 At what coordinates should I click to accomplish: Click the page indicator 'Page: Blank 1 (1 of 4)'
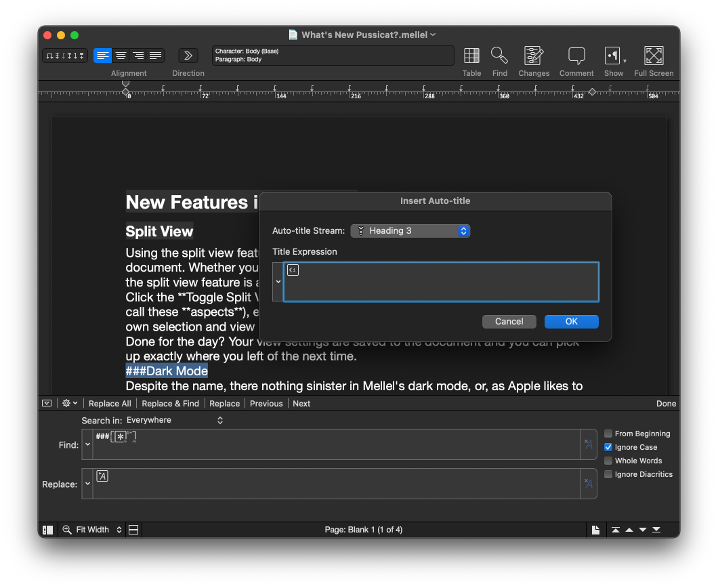coord(364,530)
